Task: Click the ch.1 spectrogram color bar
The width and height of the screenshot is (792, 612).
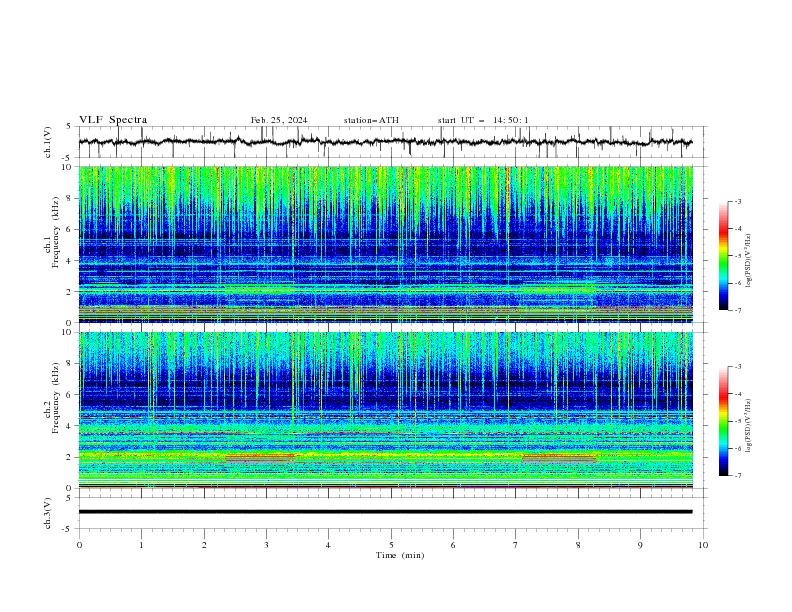Action: click(723, 256)
